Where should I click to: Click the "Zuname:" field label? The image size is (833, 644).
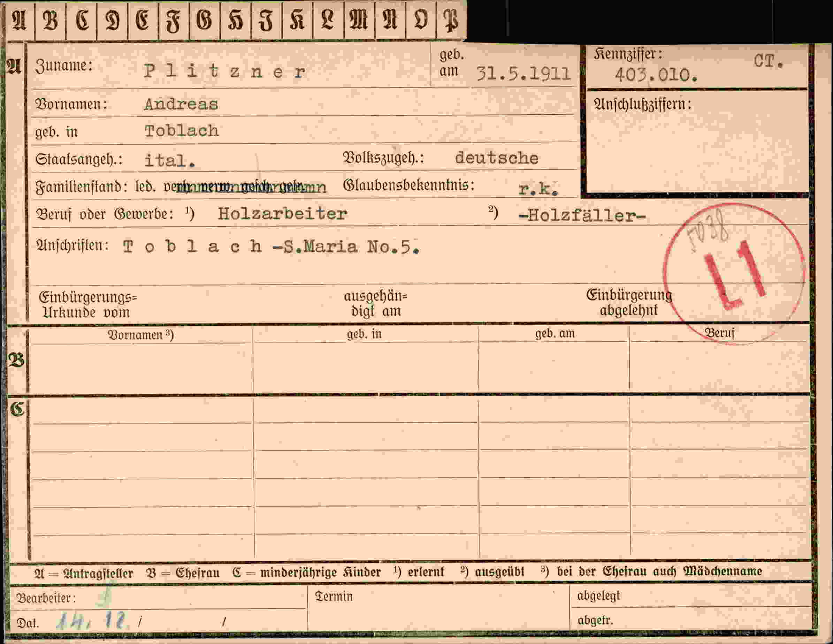coord(64,66)
